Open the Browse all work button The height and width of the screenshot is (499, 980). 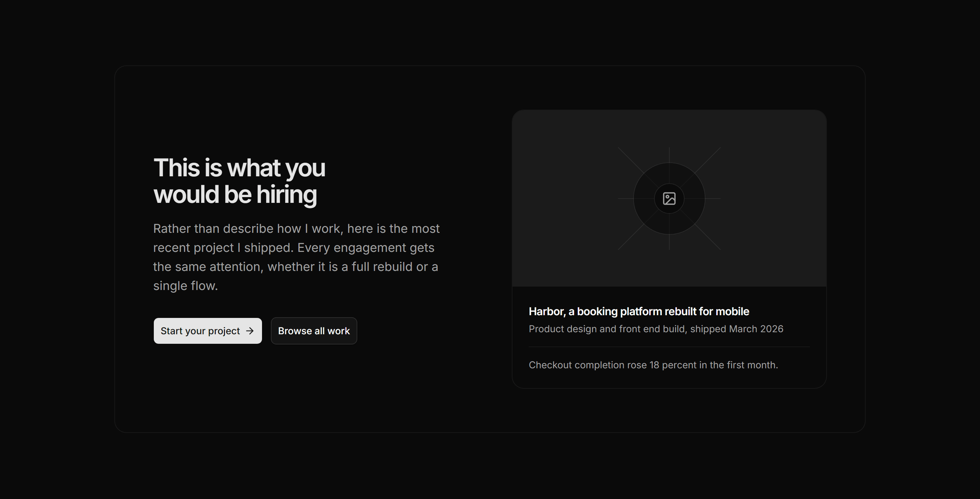314,331
